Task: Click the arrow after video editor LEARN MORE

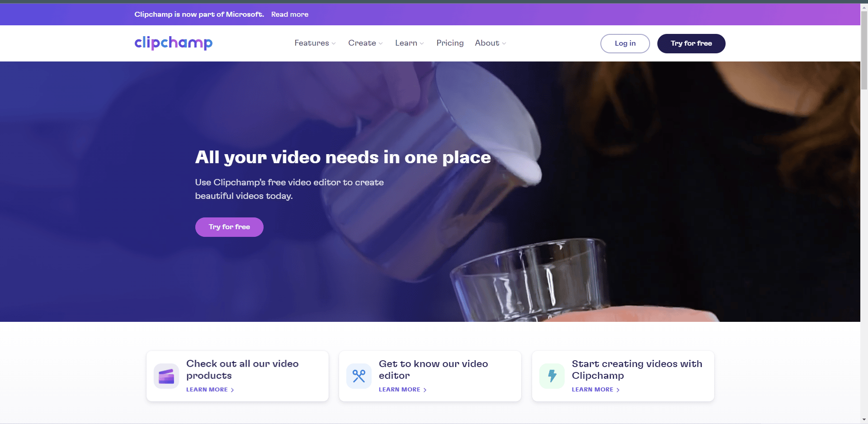Action: click(x=425, y=390)
